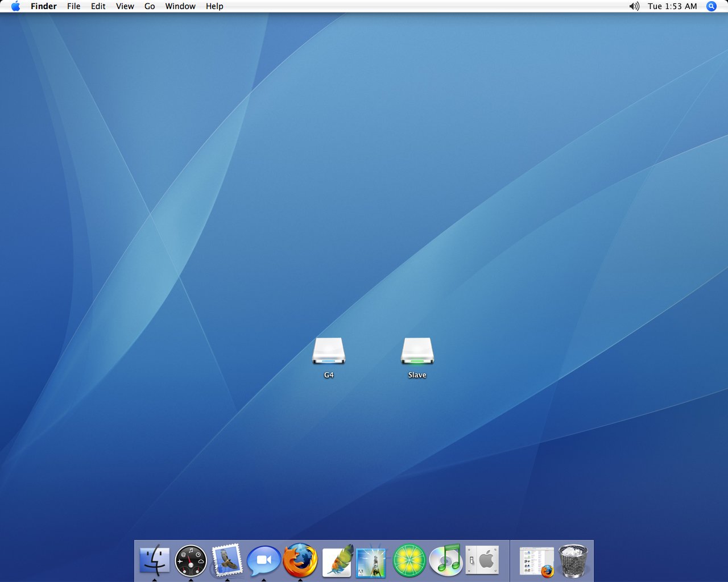Open Finder from the Dock
728x582 pixels.
[x=154, y=560]
